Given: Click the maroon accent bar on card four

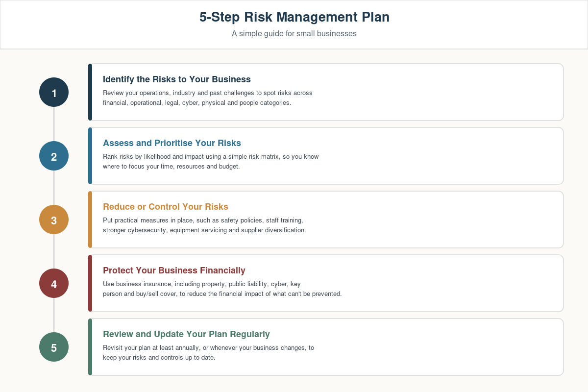Looking at the screenshot, I should [x=90, y=283].
